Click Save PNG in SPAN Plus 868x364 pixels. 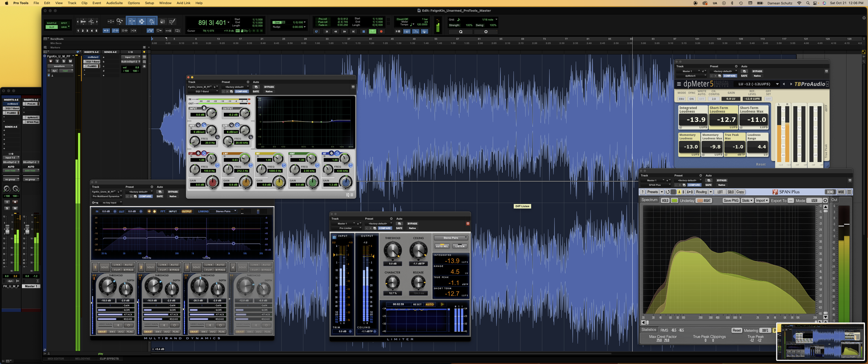tap(731, 201)
